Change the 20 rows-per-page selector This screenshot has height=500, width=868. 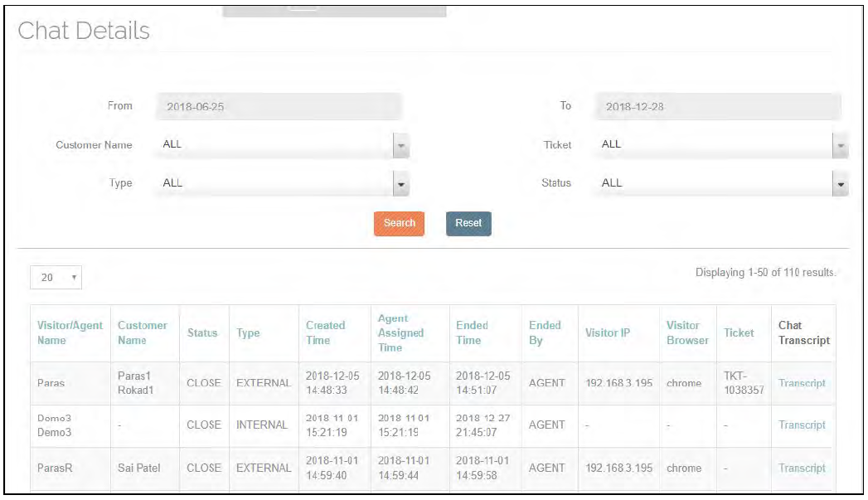[x=56, y=278]
